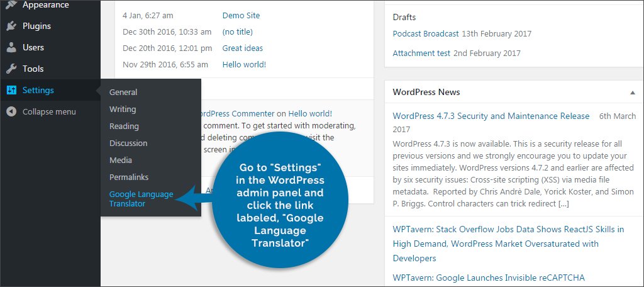
Task: Open the (no title) post link
Action: (x=237, y=31)
